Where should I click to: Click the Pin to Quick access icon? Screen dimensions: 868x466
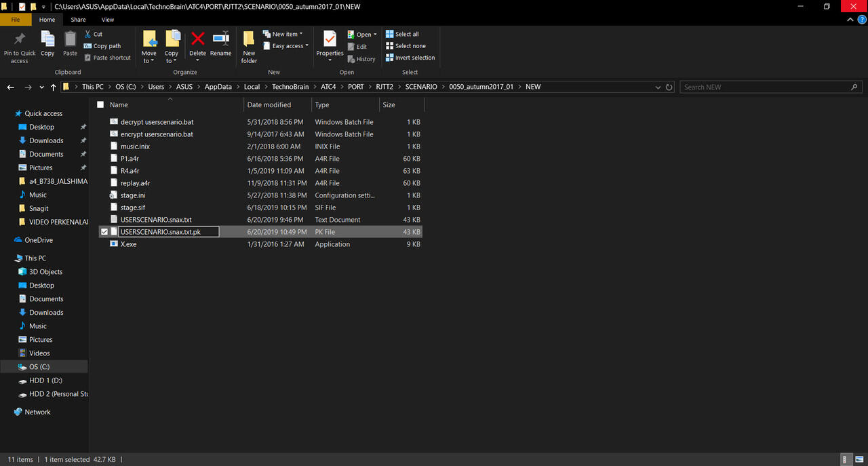coord(19,39)
